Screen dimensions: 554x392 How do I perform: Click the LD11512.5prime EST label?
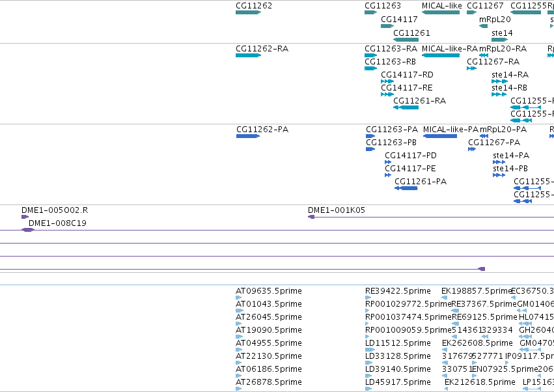398,344
